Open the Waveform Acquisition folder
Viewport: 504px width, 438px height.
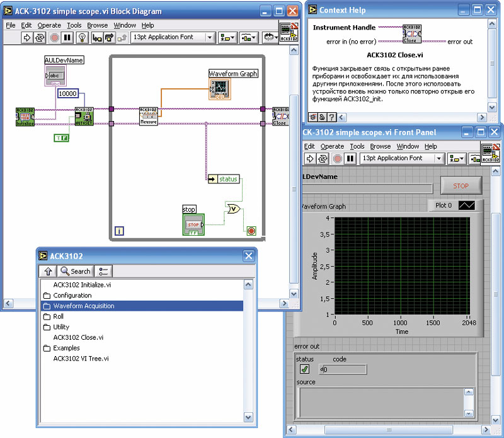(84, 306)
